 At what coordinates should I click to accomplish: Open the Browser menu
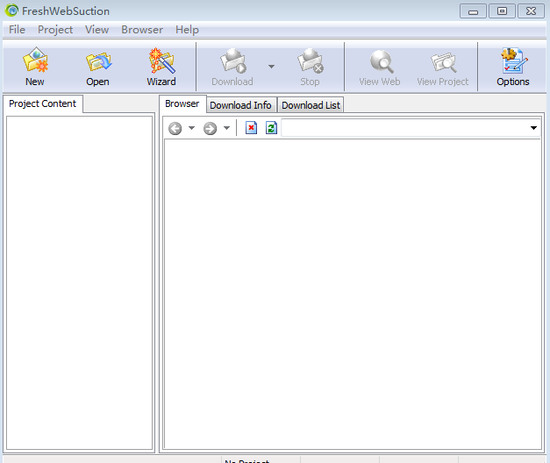(142, 29)
